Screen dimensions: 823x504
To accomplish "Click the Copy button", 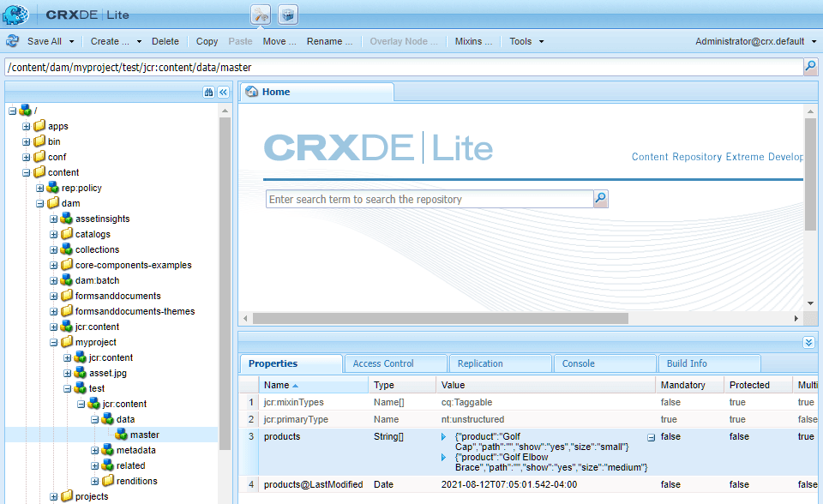I will coord(207,41).
